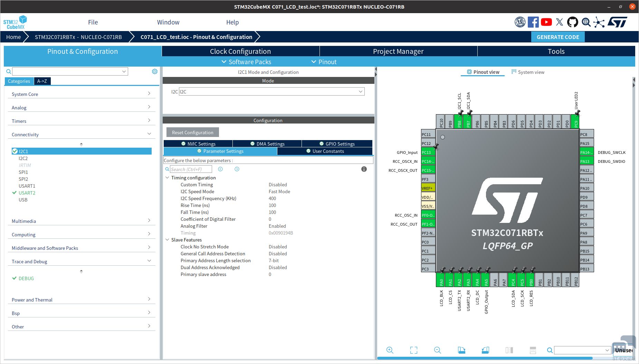Open the File menu

pyautogui.click(x=93, y=22)
